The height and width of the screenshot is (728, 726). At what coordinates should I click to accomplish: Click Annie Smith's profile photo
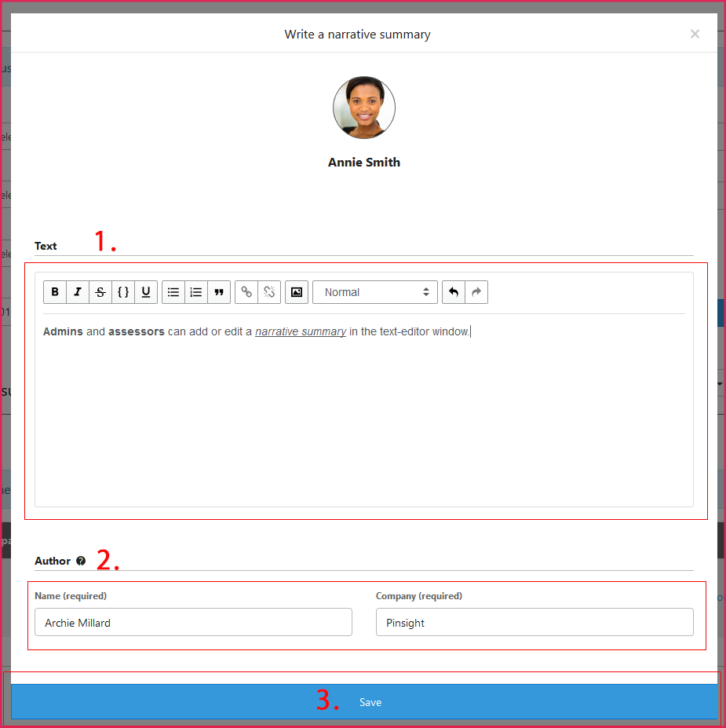364,108
